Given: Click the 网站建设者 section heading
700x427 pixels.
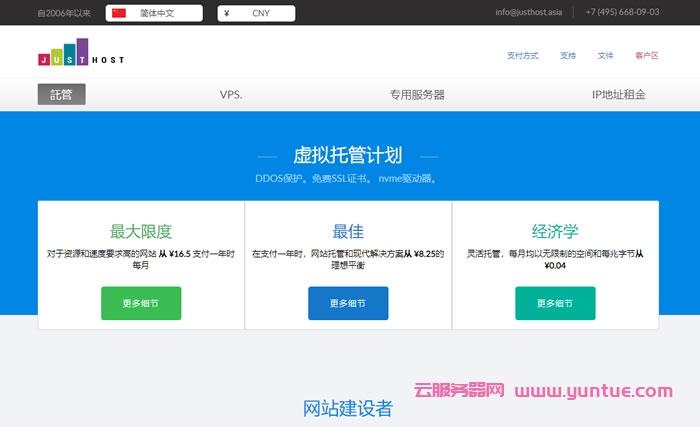Looking at the screenshot, I should coord(348,408).
